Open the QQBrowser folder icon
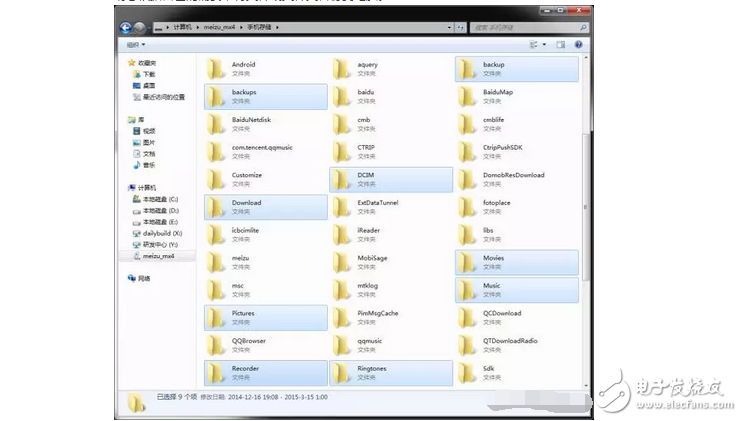The height and width of the screenshot is (421, 742). [x=216, y=345]
